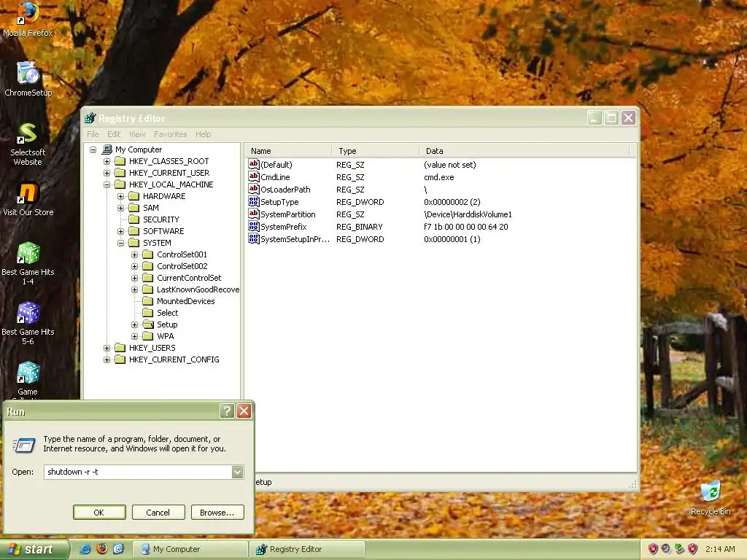The width and height of the screenshot is (747, 560).
Task: Click the Type column header
Action: (376, 151)
